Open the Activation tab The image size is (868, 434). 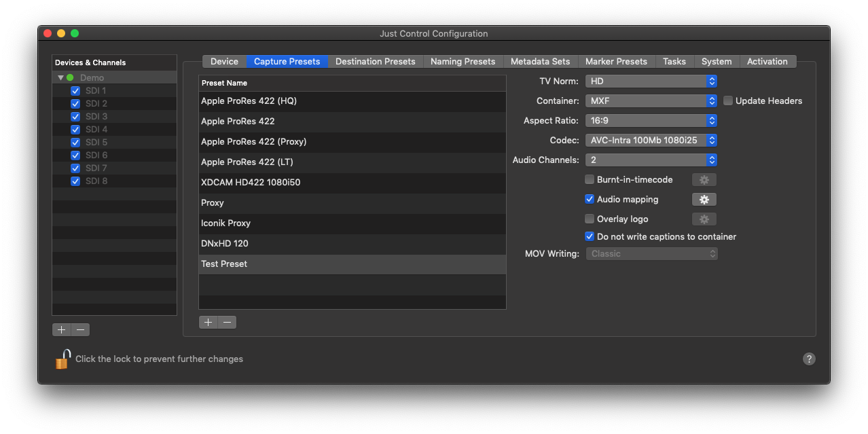point(767,62)
